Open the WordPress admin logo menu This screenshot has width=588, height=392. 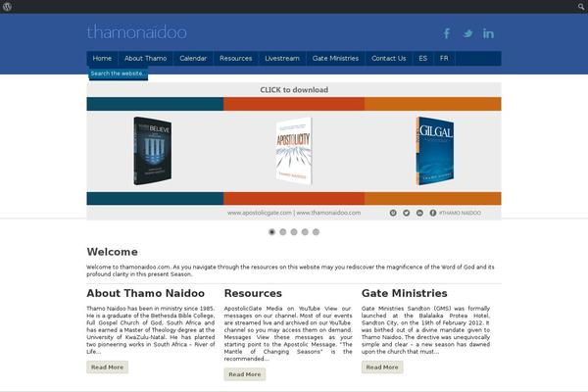click(7, 7)
